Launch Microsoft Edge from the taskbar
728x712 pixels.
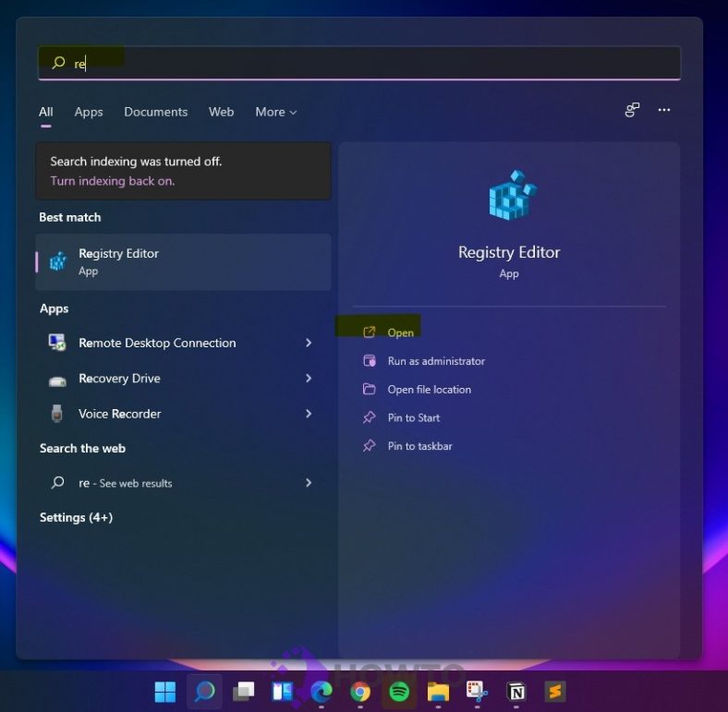tap(322, 692)
